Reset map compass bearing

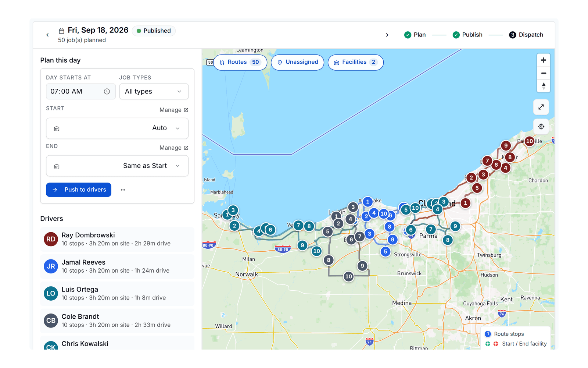click(x=544, y=86)
